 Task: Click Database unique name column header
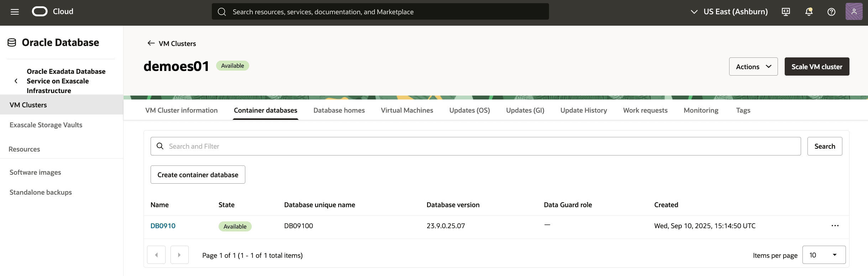319,205
